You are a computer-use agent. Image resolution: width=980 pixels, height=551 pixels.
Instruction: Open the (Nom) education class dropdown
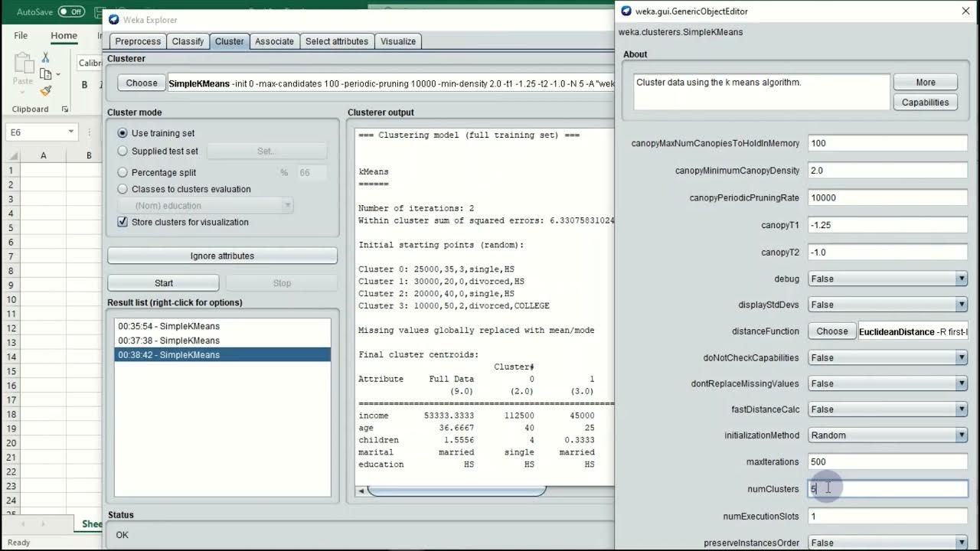pos(205,205)
